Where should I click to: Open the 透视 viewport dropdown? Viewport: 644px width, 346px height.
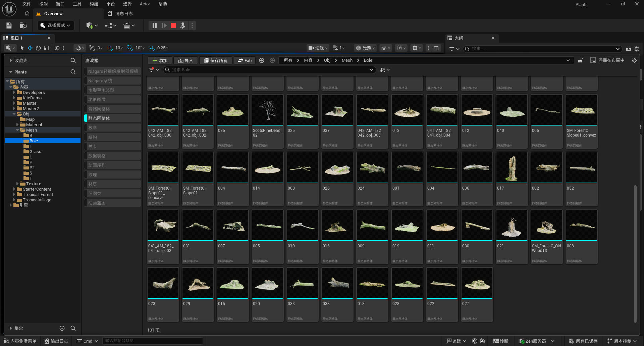tap(318, 48)
